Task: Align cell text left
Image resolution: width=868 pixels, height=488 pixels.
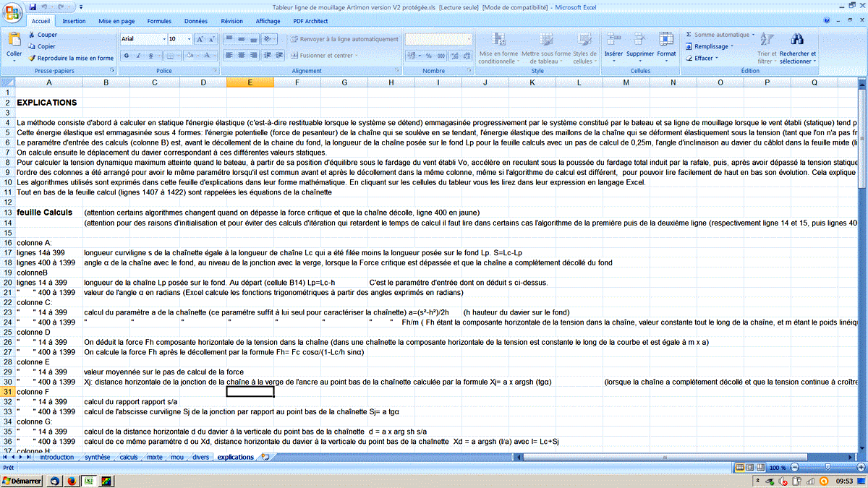Action: 229,55
